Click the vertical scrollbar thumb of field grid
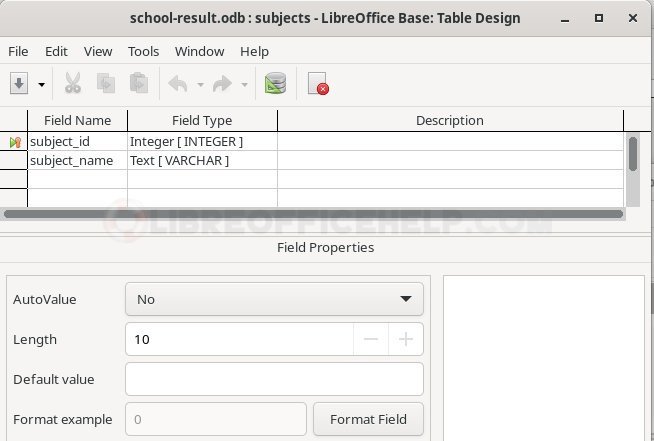The height and width of the screenshot is (441, 654). click(x=633, y=154)
